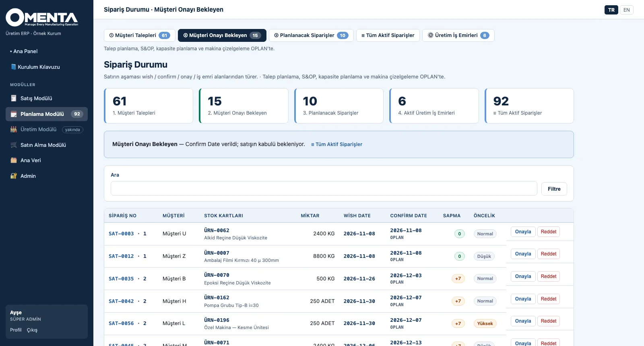Click the SİPARİŞ NO column header
The height and width of the screenshot is (346, 644).
pyautogui.click(x=123, y=216)
